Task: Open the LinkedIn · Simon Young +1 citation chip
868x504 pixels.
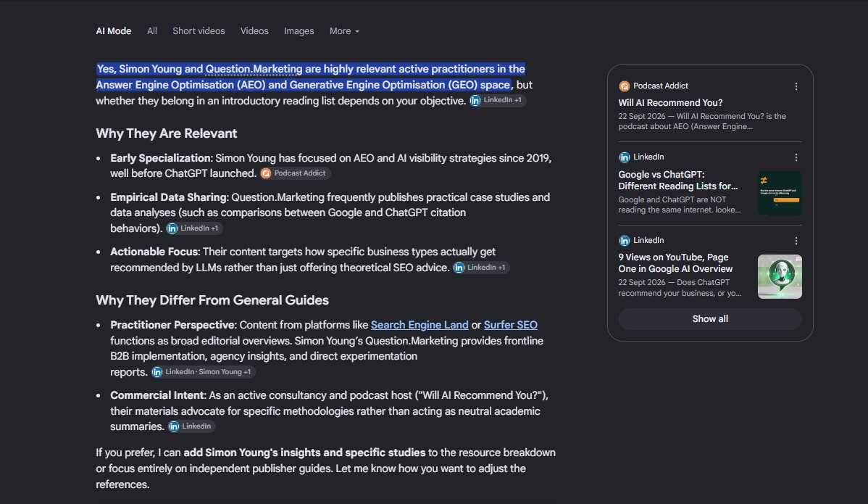Action: click(x=202, y=372)
